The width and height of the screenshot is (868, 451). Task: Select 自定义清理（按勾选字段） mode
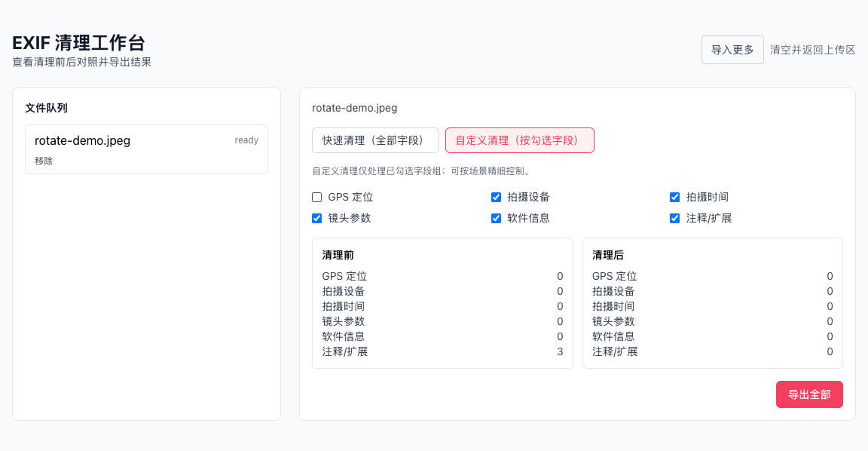pos(519,140)
